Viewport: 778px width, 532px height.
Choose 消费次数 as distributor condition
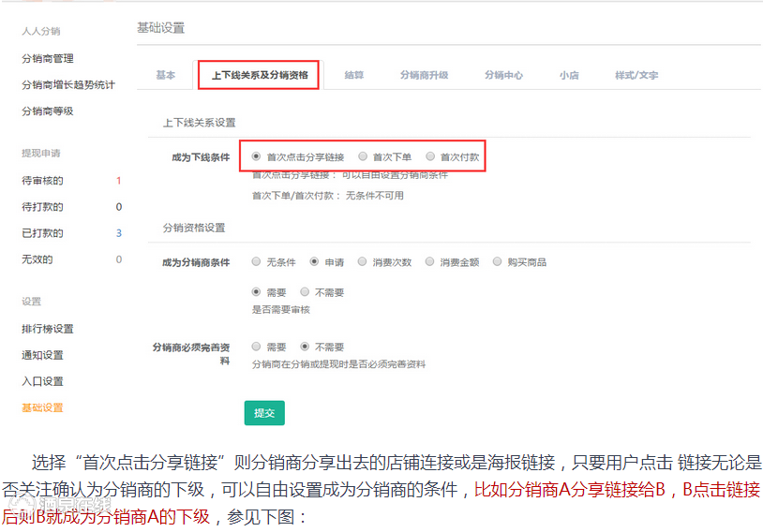click(x=362, y=262)
